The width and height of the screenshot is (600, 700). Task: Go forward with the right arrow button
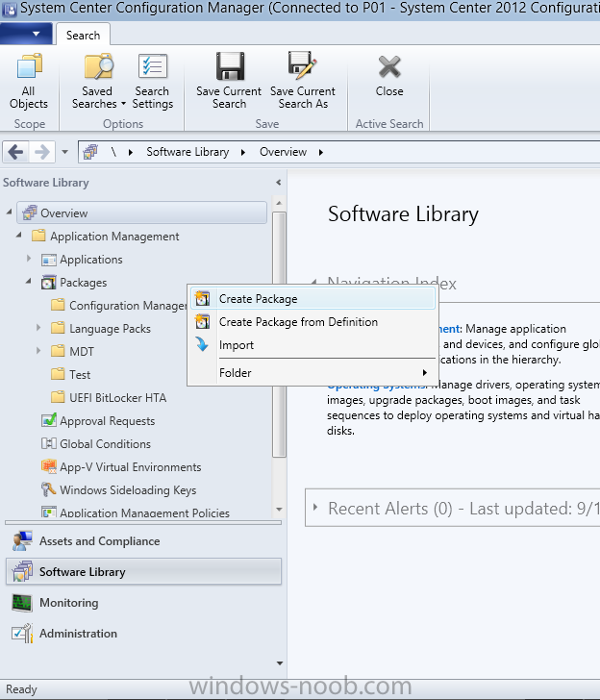pyautogui.click(x=42, y=152)
